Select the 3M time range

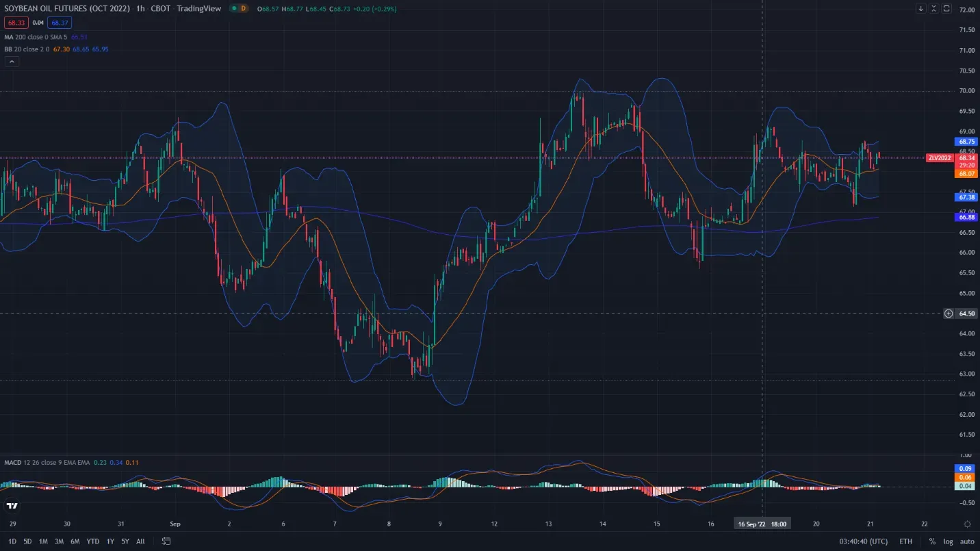coord(59,541)
